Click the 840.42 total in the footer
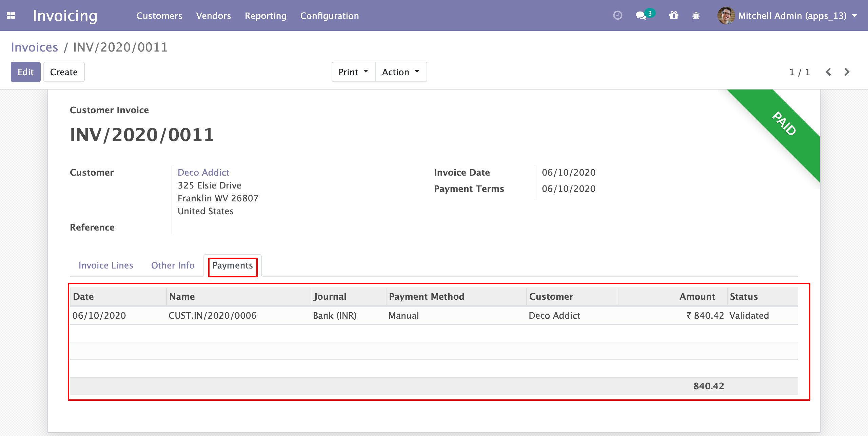The image size is (868, 436). [x=709, y=386]
